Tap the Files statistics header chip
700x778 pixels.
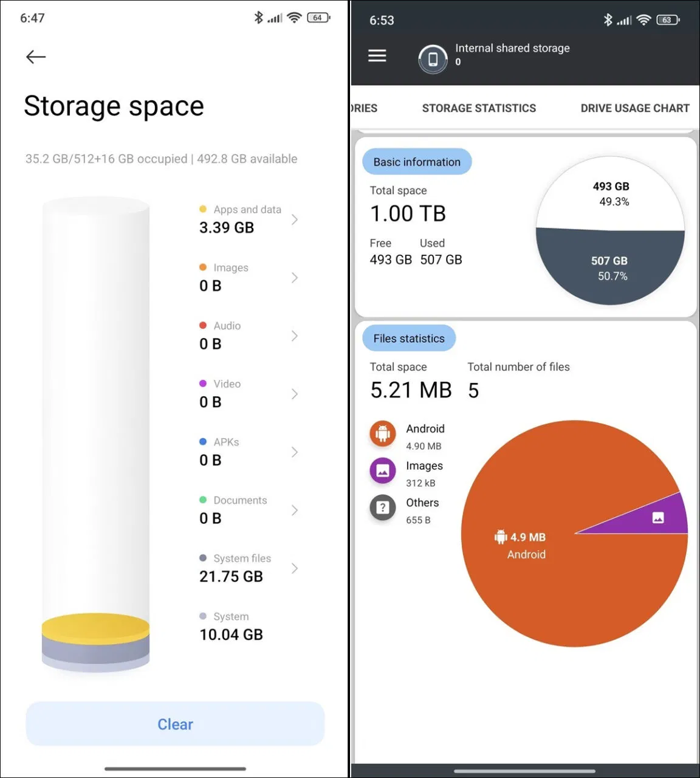(x=409, y=338)
